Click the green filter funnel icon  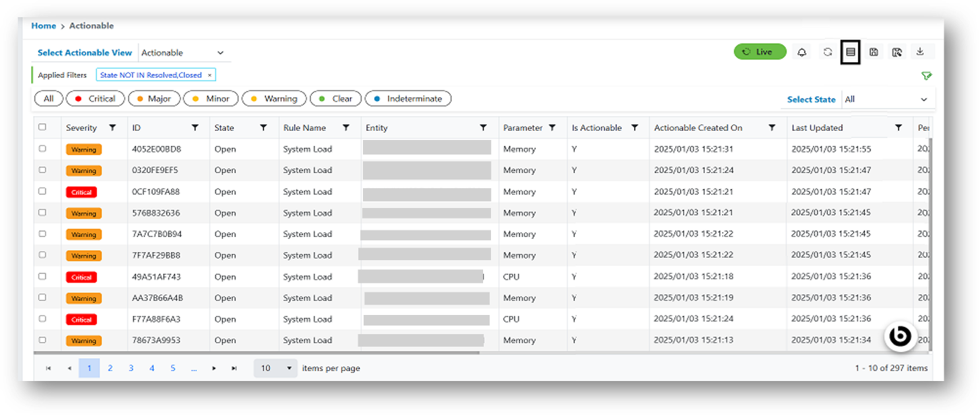[927, 76]
